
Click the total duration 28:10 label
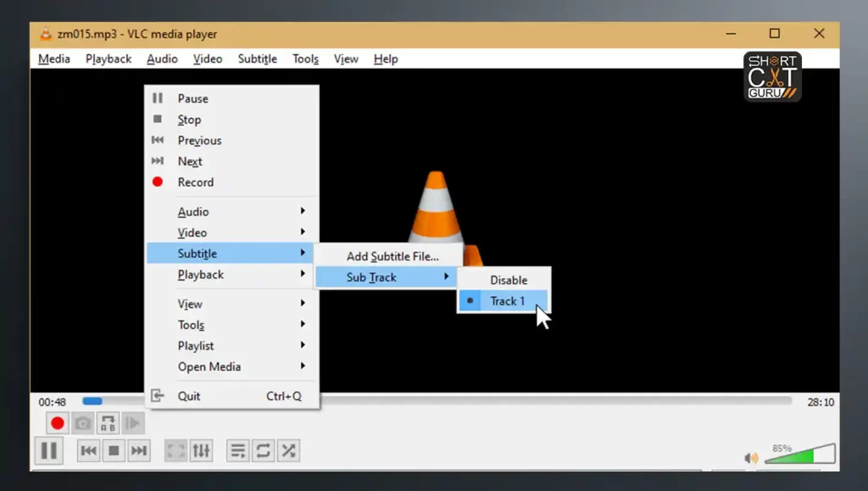point(821,402)
